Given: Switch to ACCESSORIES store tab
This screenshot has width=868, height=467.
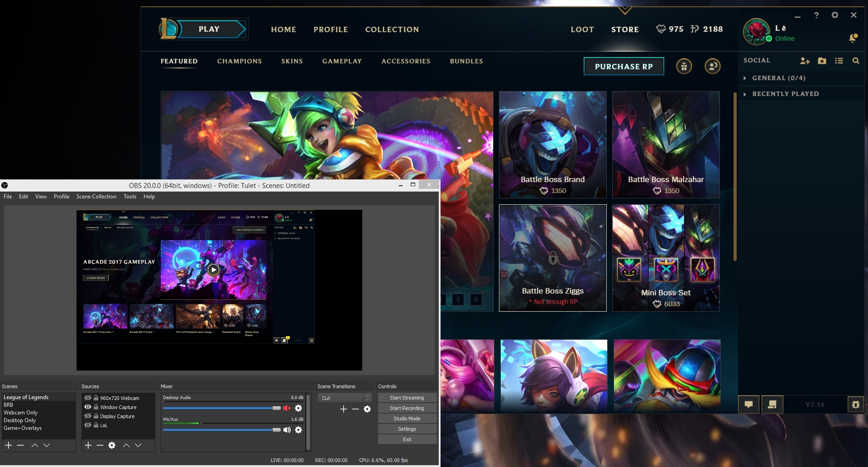Looking at the screenshot, I should [x=406, y=61].
